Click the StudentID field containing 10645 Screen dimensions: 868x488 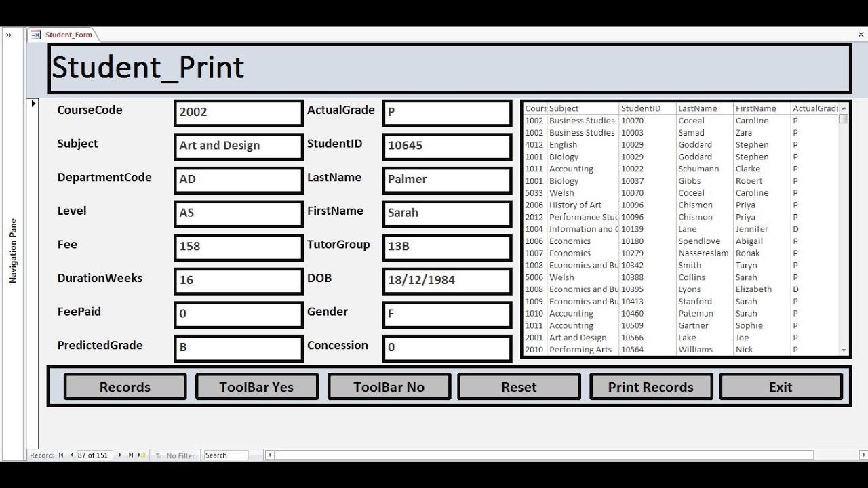click(x=447, y=146)
